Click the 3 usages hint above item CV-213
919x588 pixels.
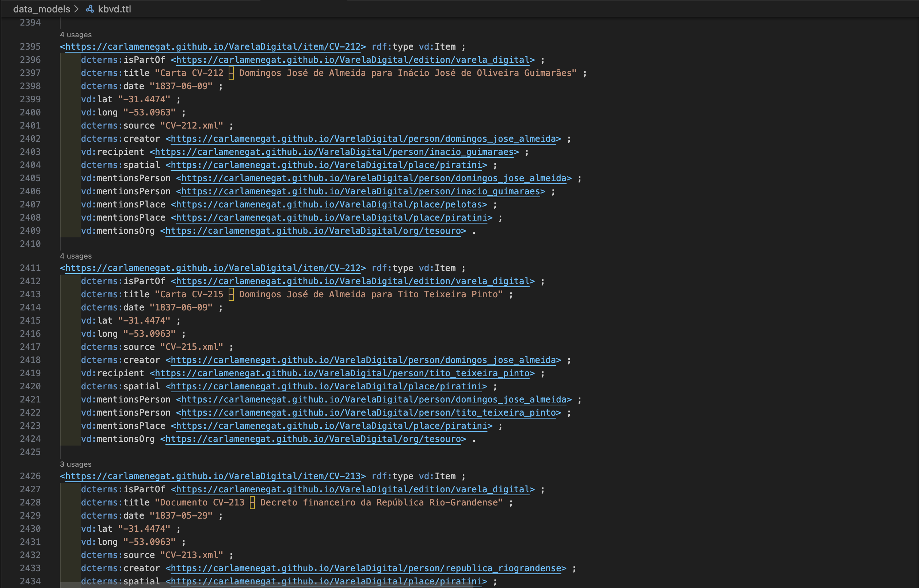76,464
